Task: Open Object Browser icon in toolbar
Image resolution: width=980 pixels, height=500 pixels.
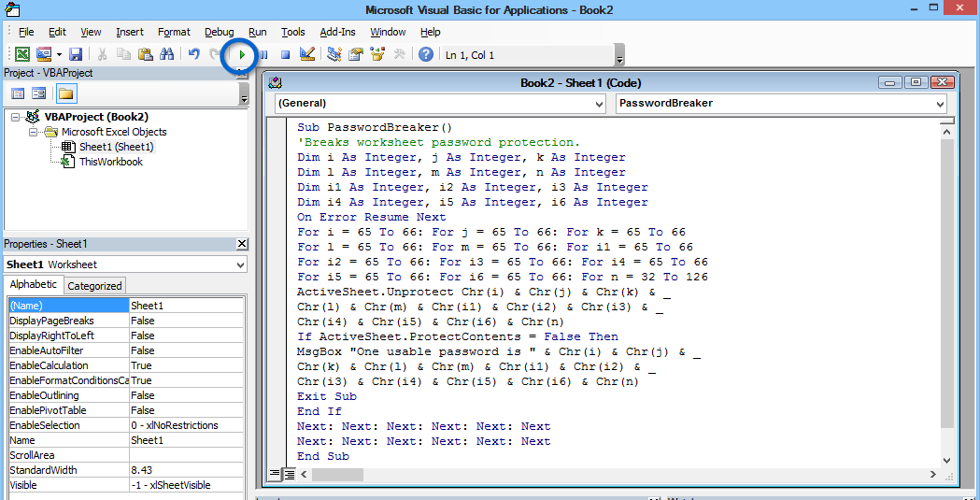Action: pos(376,55)
